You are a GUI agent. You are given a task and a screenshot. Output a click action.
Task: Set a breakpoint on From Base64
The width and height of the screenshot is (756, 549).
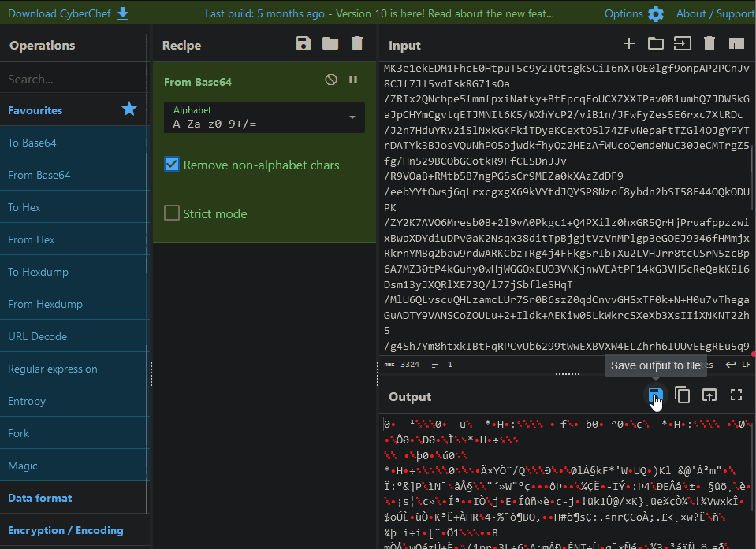[x=353, y=80]
